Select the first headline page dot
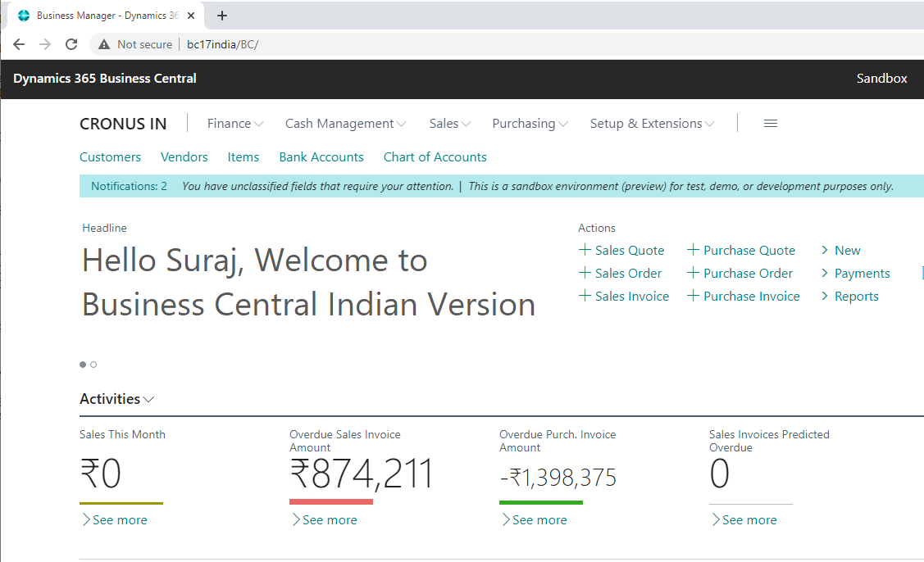Screen dimensions: 924x562 (83, 365)
